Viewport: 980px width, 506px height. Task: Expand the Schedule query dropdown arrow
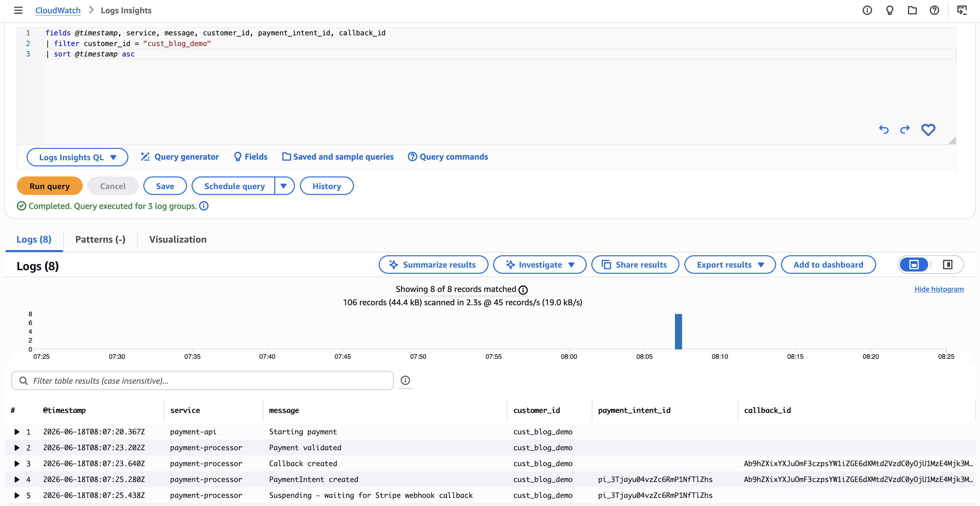coord(284,186)
